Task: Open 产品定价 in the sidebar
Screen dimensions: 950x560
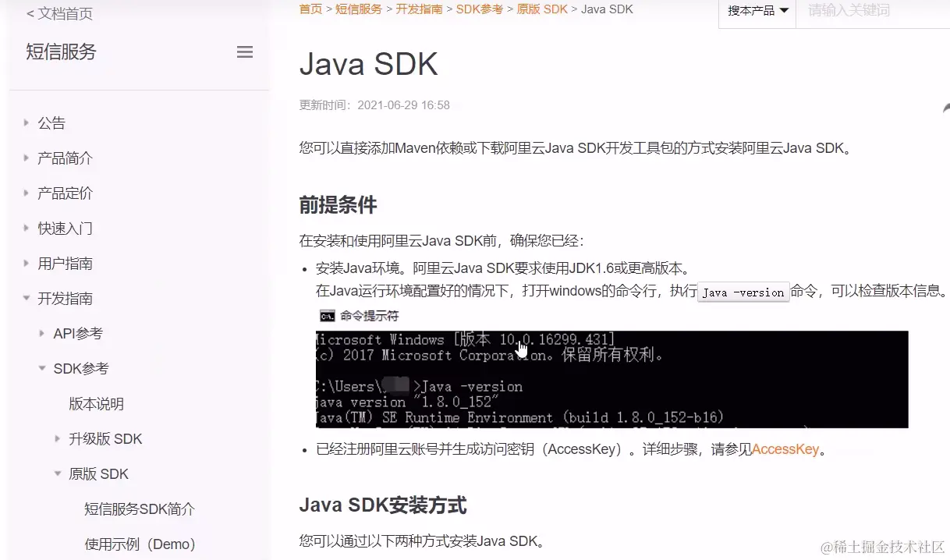Action: (66, 193)
